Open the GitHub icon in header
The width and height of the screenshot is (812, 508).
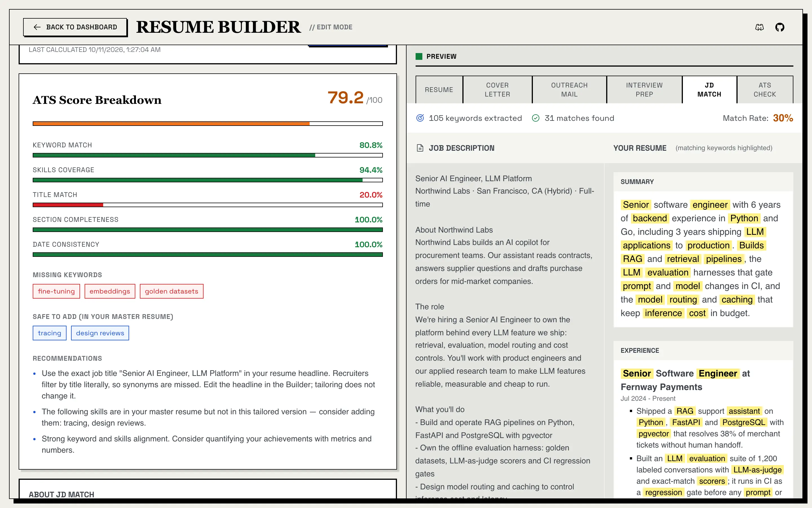780,27
